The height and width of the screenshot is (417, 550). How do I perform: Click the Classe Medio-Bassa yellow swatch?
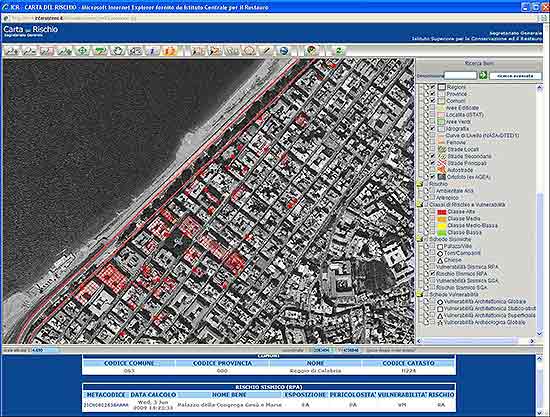442,226
